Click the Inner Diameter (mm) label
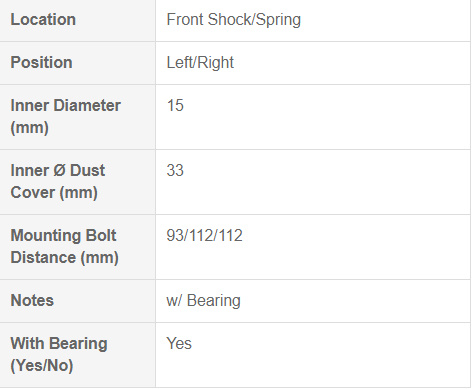 tap(66, 116)
